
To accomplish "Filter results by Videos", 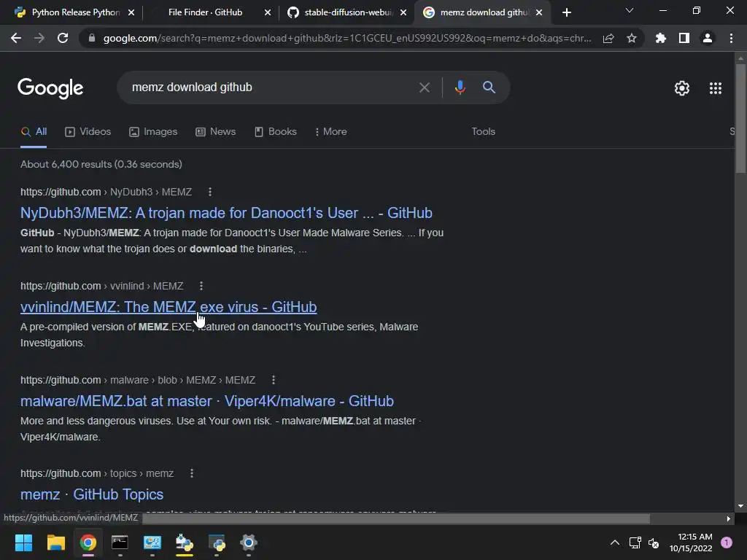I will pos(88,132).
